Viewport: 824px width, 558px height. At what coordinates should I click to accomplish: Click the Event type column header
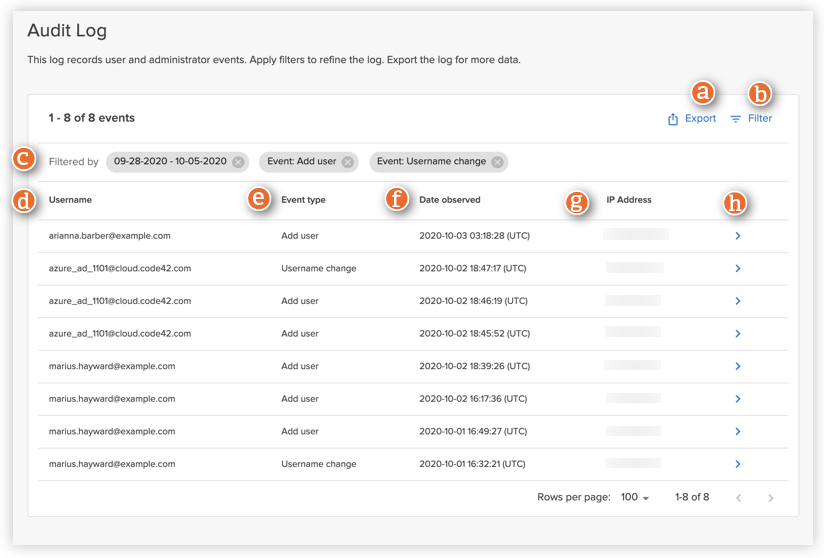coord(303,200)
